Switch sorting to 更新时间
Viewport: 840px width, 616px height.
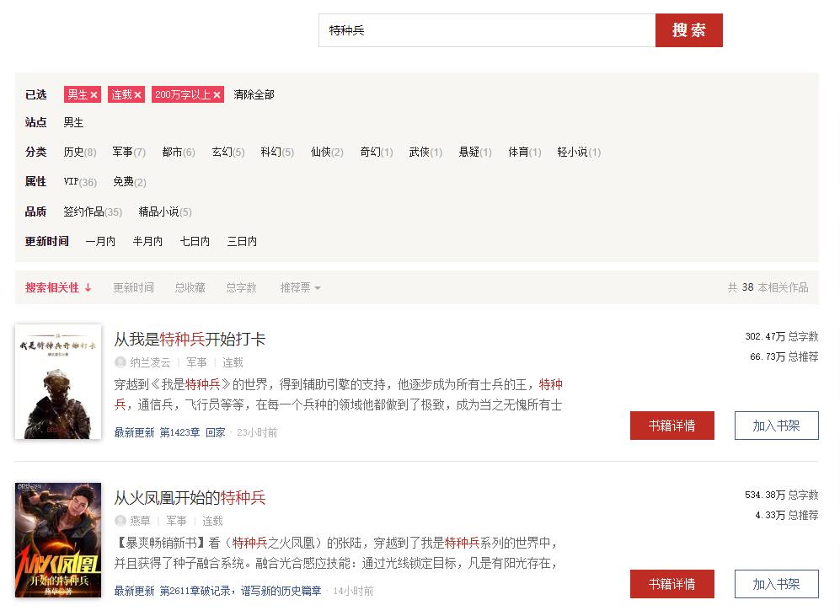[133, 287]
